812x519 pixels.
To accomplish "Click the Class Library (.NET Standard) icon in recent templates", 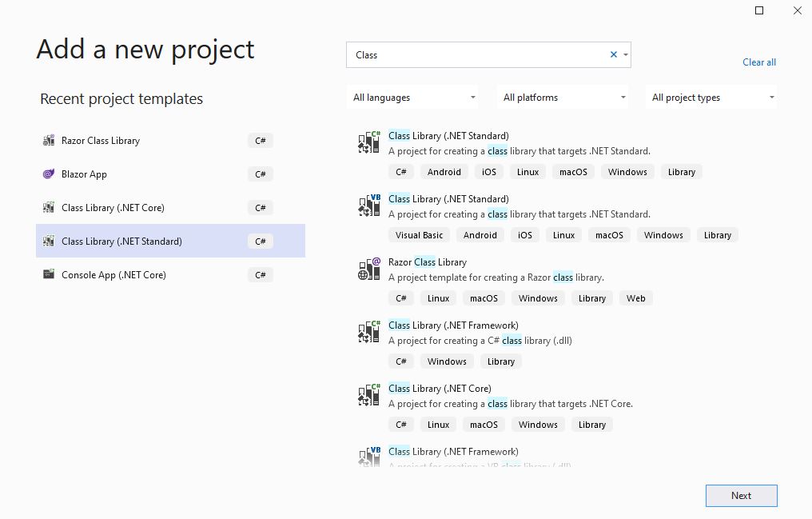I will coord(49,242).
